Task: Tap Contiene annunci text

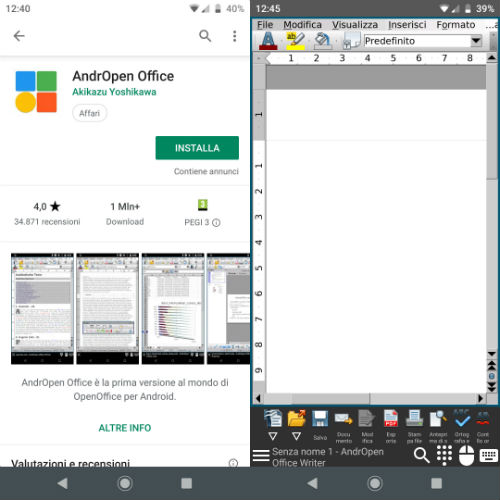Action: click(206, 171)
